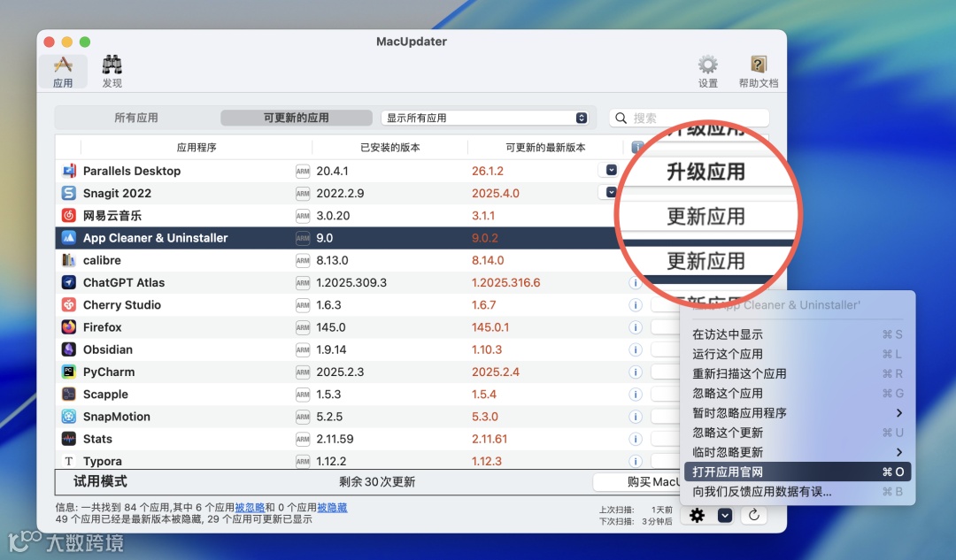Show info for Cherry Studio
The height and width of the screenshot is (560, 956).
(636, 304)
